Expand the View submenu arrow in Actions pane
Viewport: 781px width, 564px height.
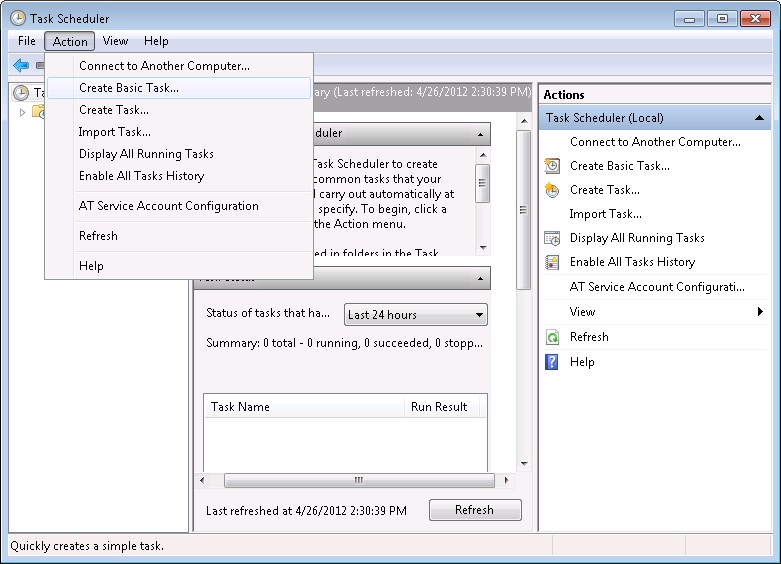(760, 312)
